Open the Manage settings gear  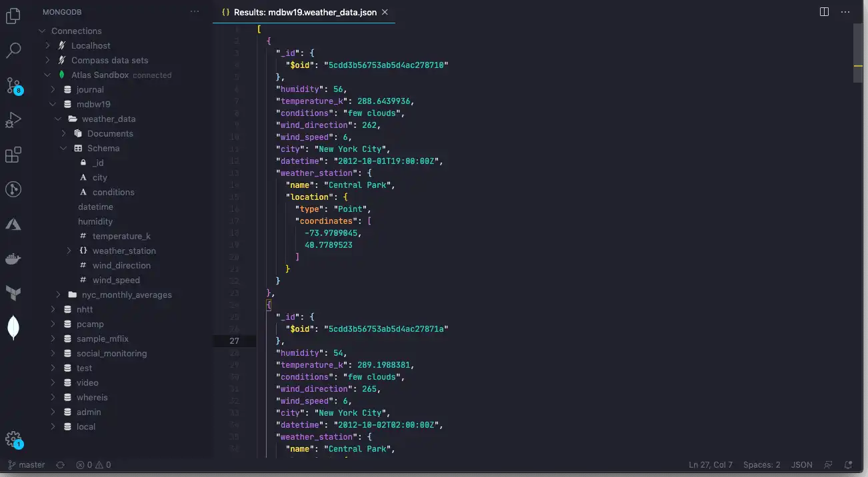13,438
